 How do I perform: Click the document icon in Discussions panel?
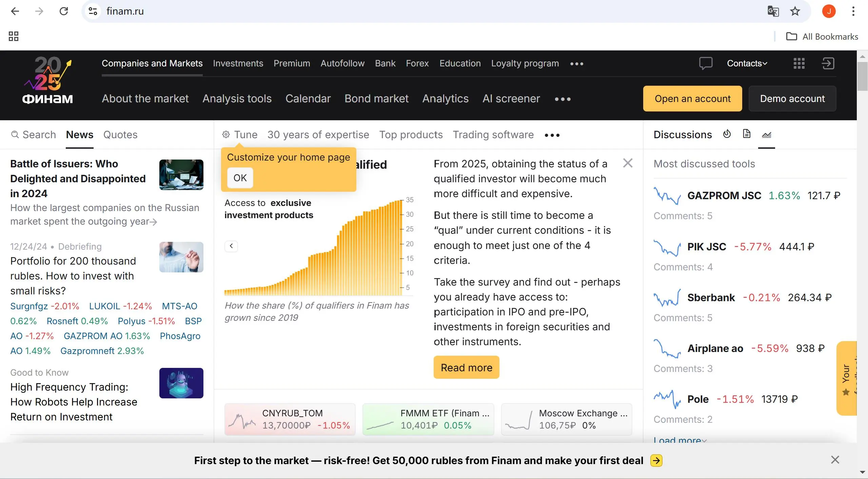(746, 134)
